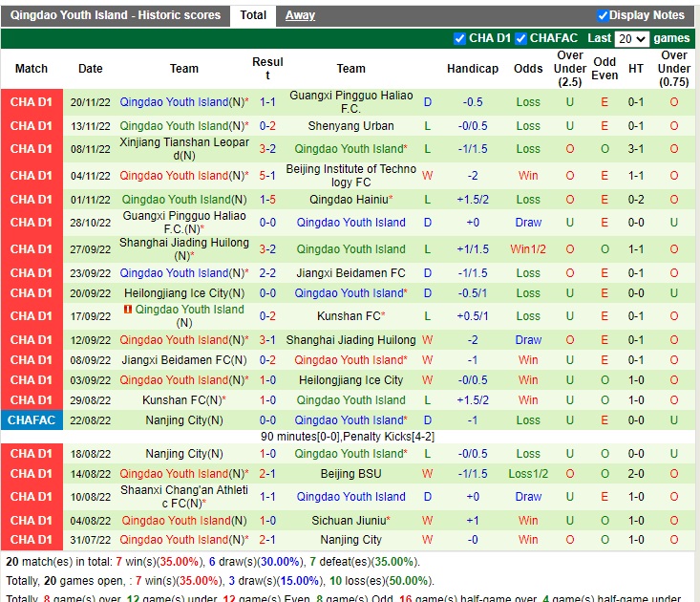700x602 pixels.
Task: Click the Beijing BSU team name
Action: (350, 474)
